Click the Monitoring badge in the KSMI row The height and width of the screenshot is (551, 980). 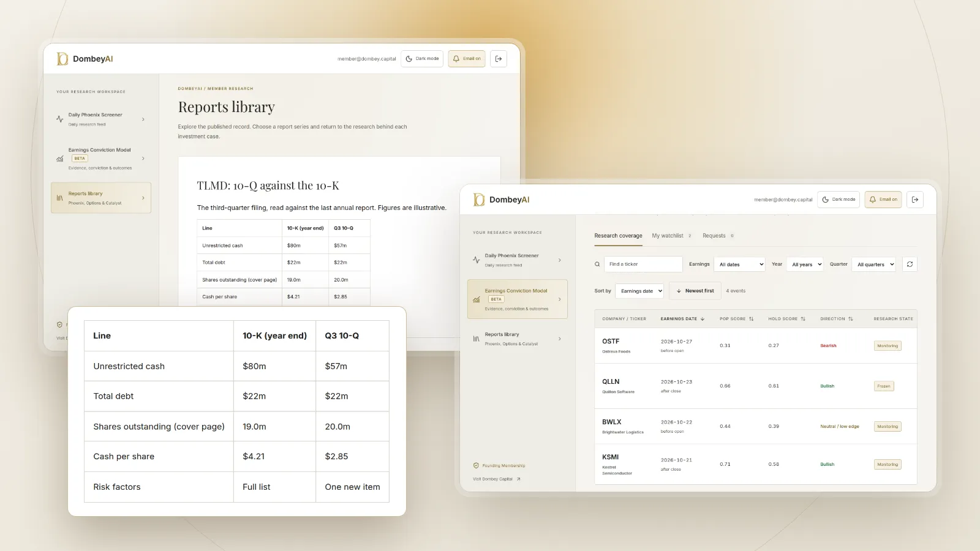pyautogui.click(x=888, y=465)
